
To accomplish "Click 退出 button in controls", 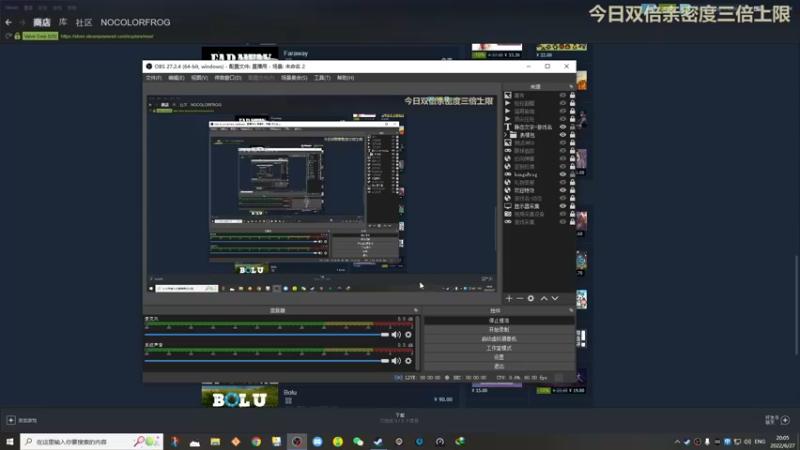I will tap(499, 366).
